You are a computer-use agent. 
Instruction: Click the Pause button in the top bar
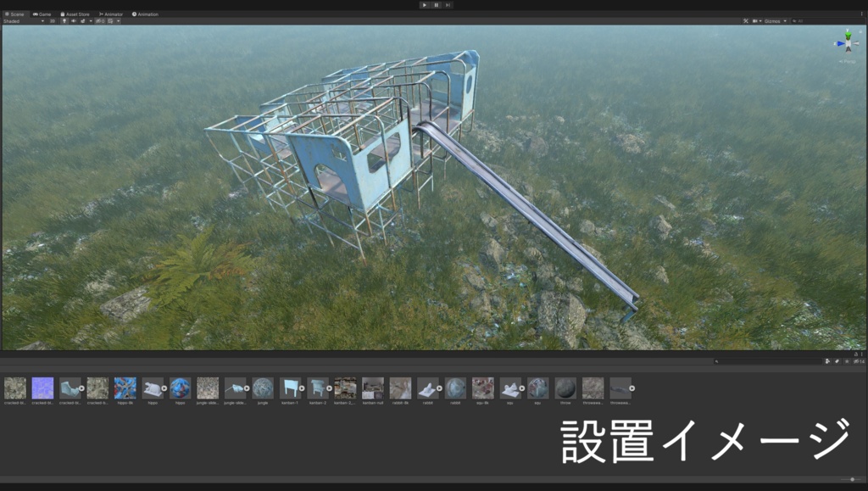point(437,5)
